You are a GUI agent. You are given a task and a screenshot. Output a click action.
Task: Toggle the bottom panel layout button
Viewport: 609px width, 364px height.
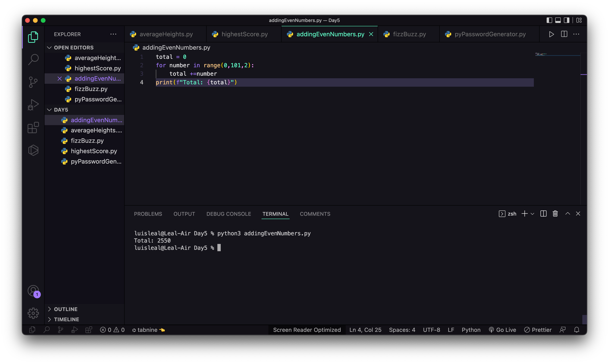click(558, 20)
